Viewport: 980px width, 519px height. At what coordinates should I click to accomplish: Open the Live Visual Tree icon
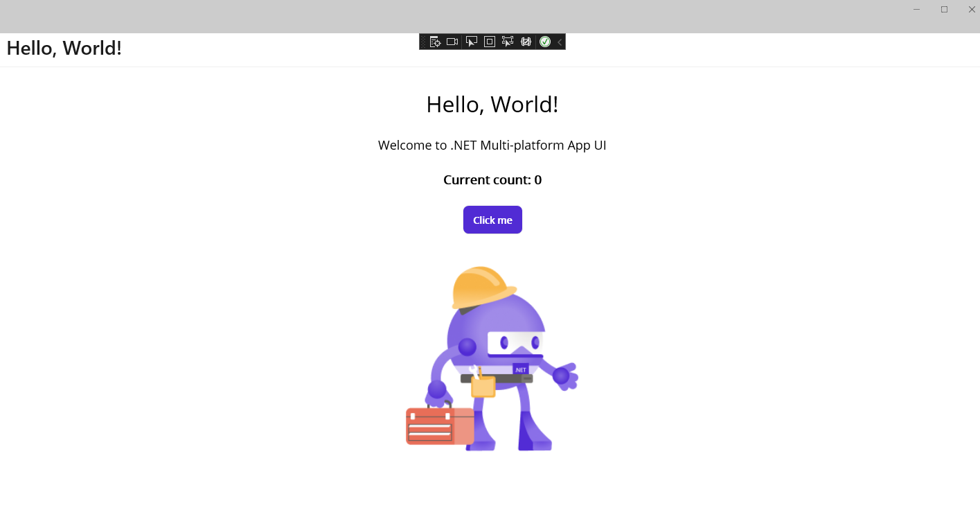(435, 42)
